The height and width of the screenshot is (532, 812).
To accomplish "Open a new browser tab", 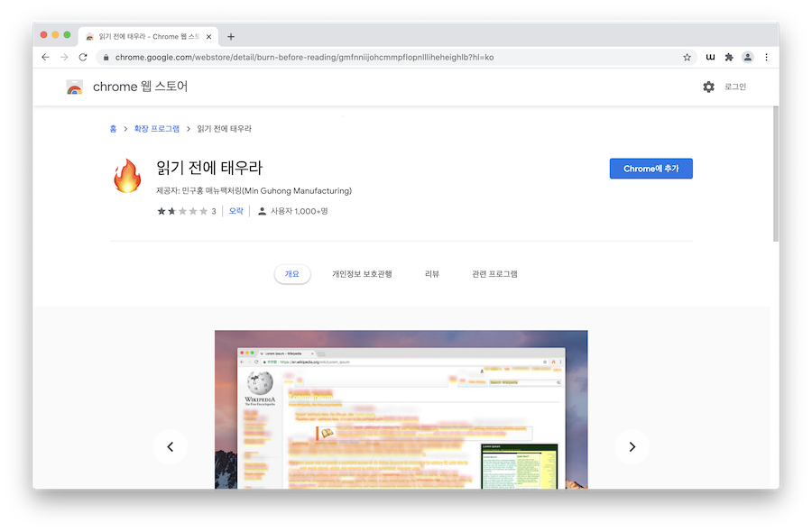I will [231, 37].
